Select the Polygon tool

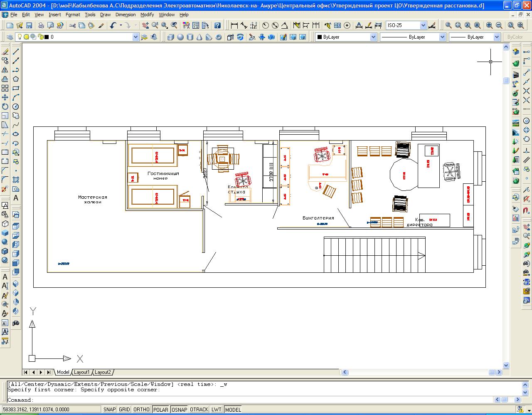pyautogui.click(x=16, y=79)
